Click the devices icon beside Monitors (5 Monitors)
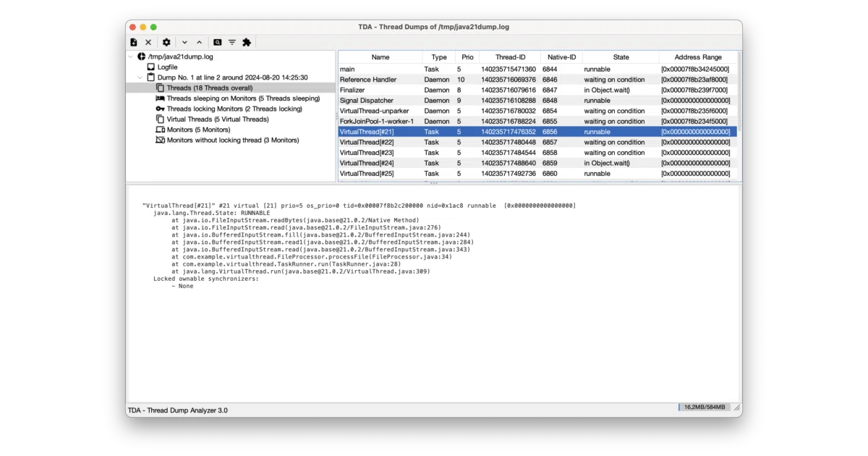The height and width of the screenshot is (456, 868). (x=161, y=130)
